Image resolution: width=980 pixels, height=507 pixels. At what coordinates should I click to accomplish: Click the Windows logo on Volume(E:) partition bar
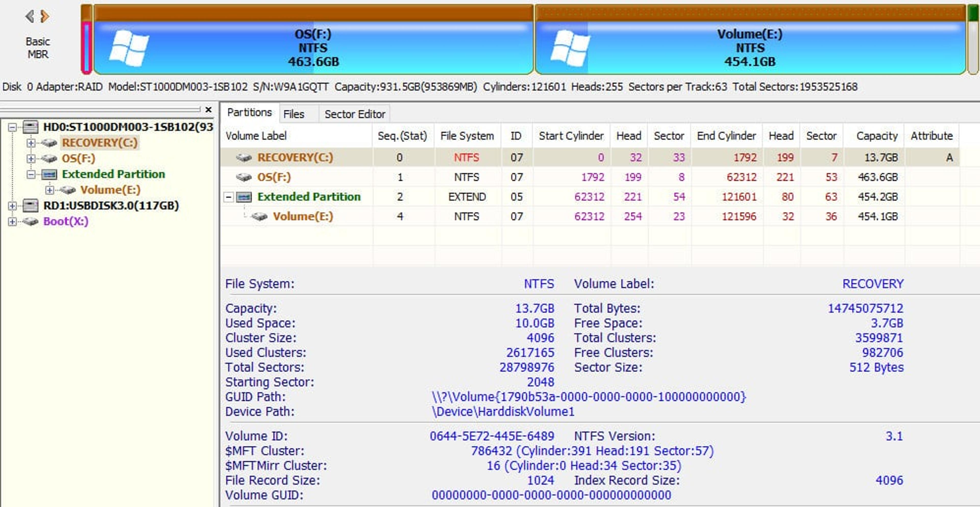[570, 49]
